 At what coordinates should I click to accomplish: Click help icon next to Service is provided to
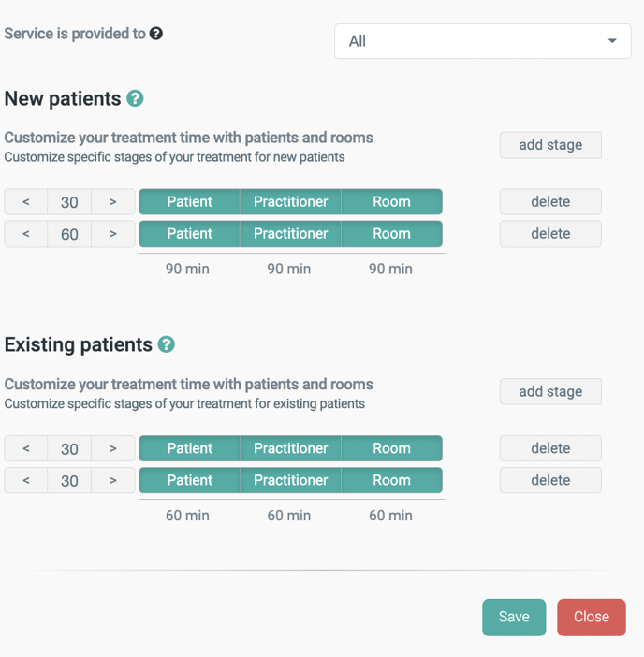point(156,34)
